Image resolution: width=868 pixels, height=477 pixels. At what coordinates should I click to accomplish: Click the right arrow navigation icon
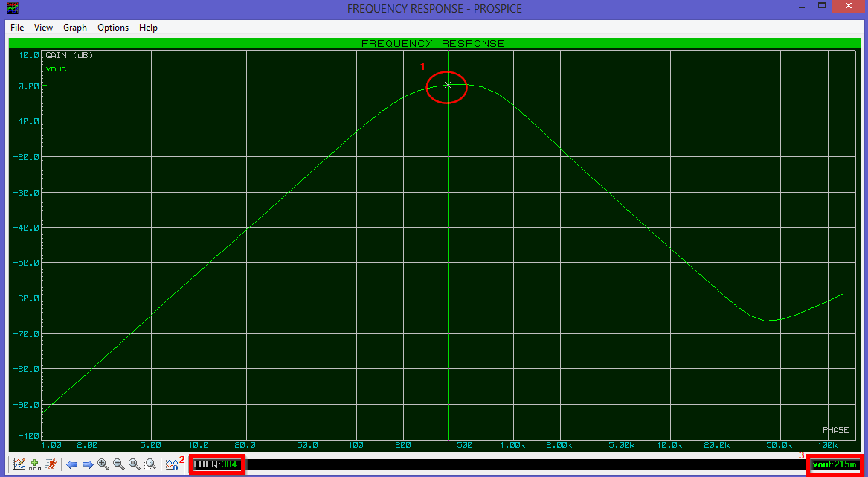[88, 464]
